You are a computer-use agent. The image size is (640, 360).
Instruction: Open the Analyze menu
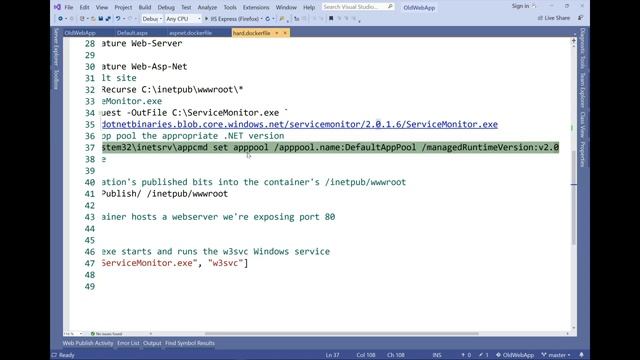point(207,7)
